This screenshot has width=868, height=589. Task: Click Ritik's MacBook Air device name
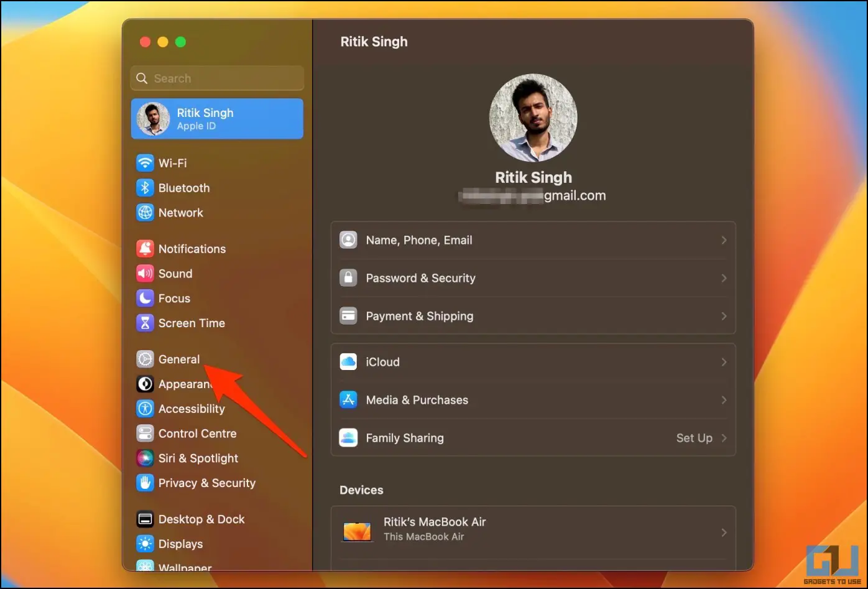pos(435,522)
